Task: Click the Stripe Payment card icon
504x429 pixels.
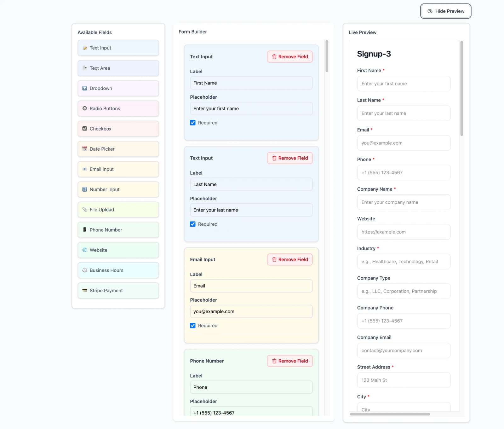Action: point(85,290)
